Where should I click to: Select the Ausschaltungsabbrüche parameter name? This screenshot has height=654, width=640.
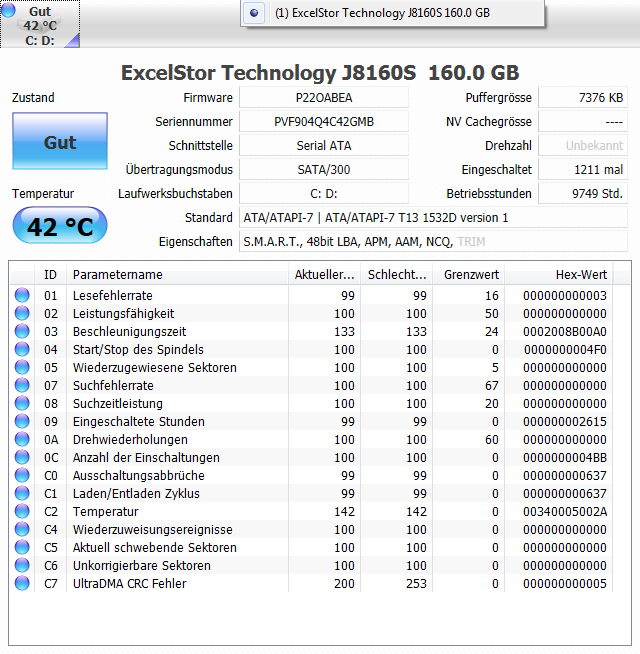tap(139, 475)
